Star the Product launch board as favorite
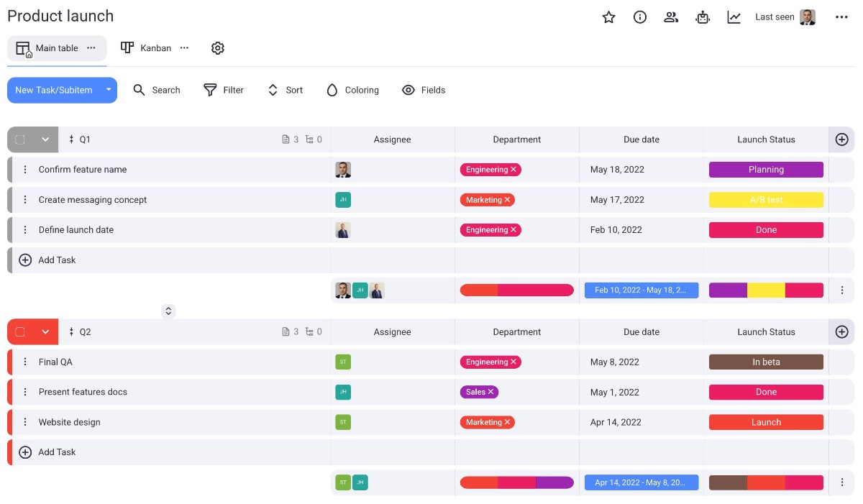The image size is (863, 504). point(608,17)
